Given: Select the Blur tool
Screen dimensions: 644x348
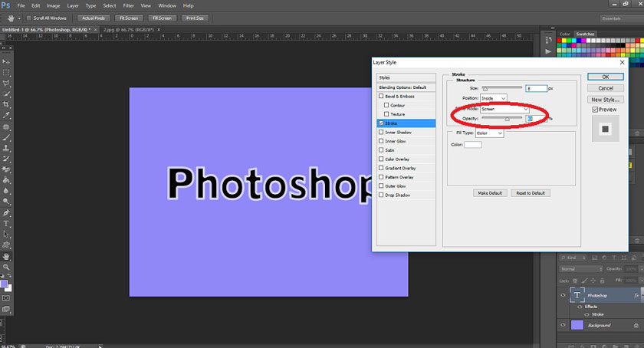Looking at the screenshot, I should coord(6,191).
